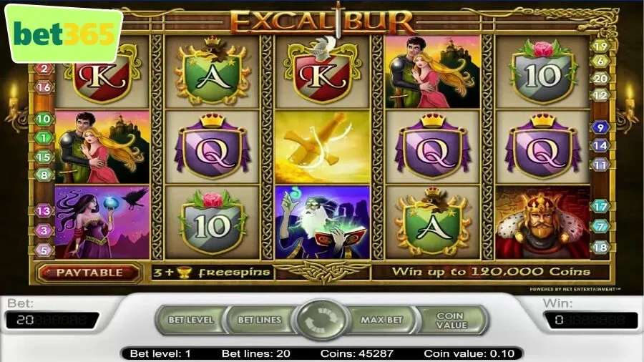Click payline number 19 marker
Image resolution: width=644 pixels, height=362 pixels.
[600, 47]
